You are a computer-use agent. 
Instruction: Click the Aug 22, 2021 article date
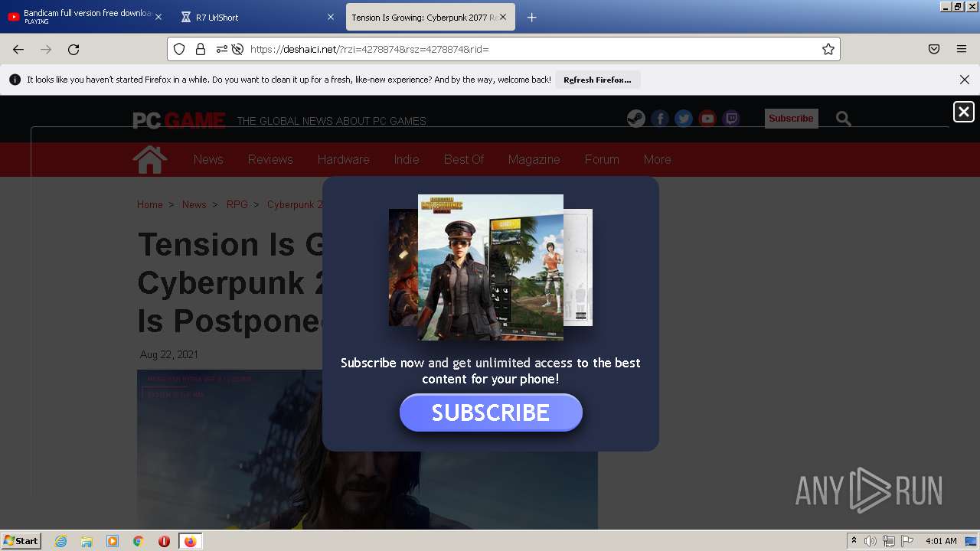(x=169, y=354)
